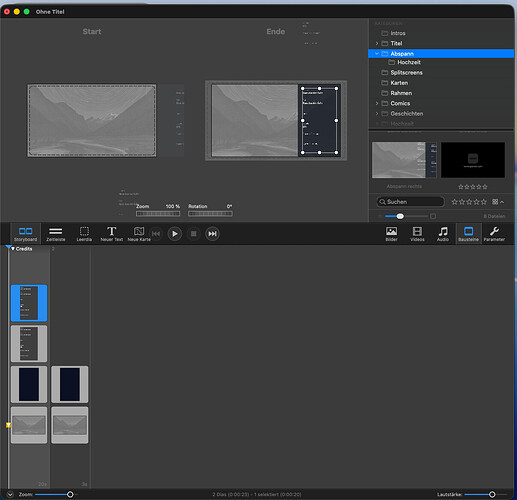This screenshot has height=500, width=517.
Task: Select the Abspann rechts thumbnail
Action: pos(404,160)
